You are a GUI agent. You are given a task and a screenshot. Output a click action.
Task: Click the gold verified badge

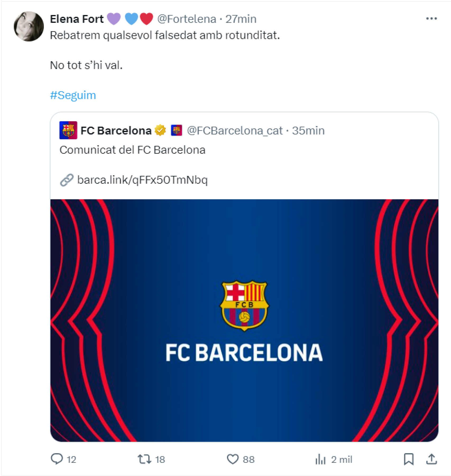pos(160,130)
